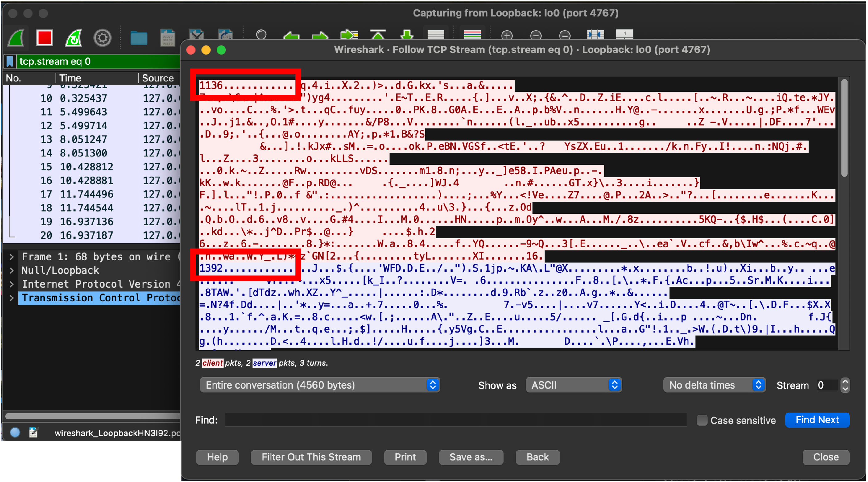
Task: Open a saved capture file
Action: click(139, 38)
